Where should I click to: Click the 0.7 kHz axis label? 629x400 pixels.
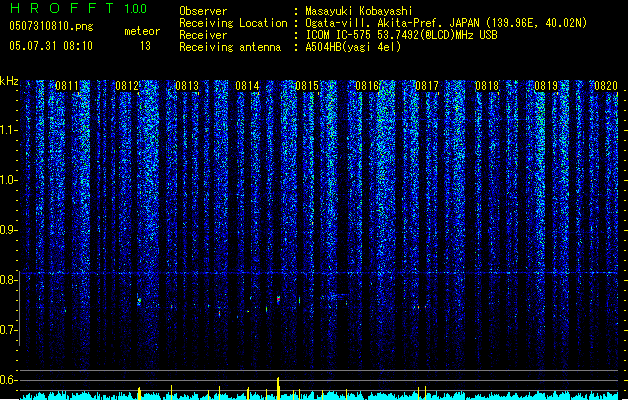click(x=8, y=330)
